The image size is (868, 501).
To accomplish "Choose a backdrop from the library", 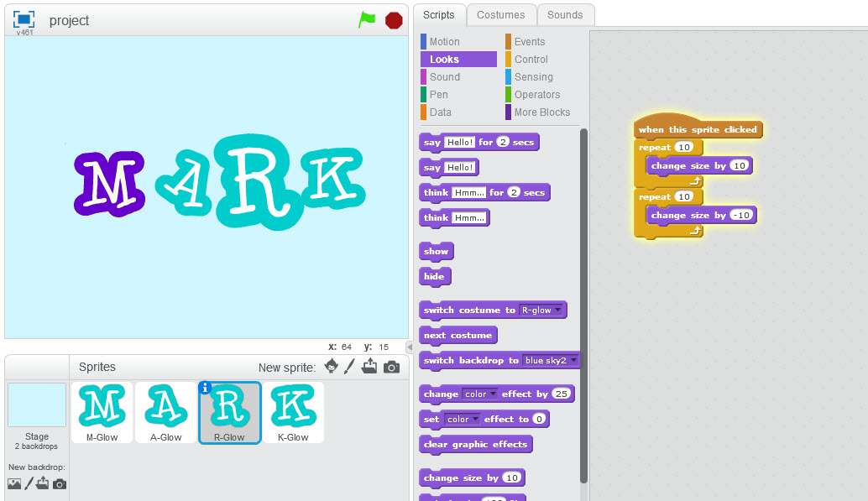I will [14, 483].
